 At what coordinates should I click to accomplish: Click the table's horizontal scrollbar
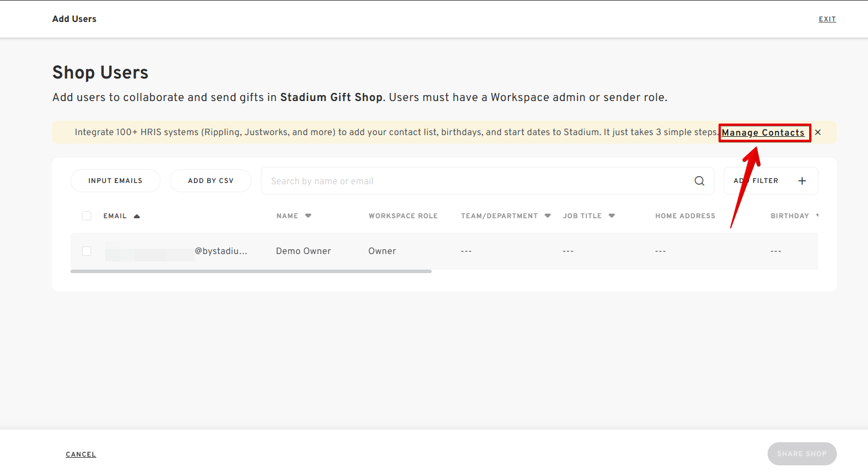click(x=251, y=271)
